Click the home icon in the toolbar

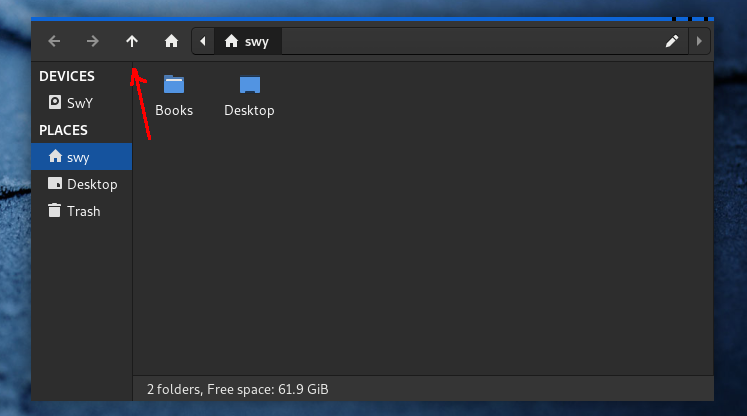[171, 41]
